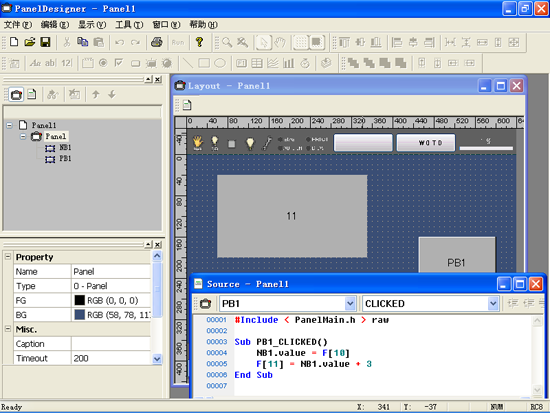550x413 pixels.
Task: Open the 工具 menu
Action: pos(129,25)
